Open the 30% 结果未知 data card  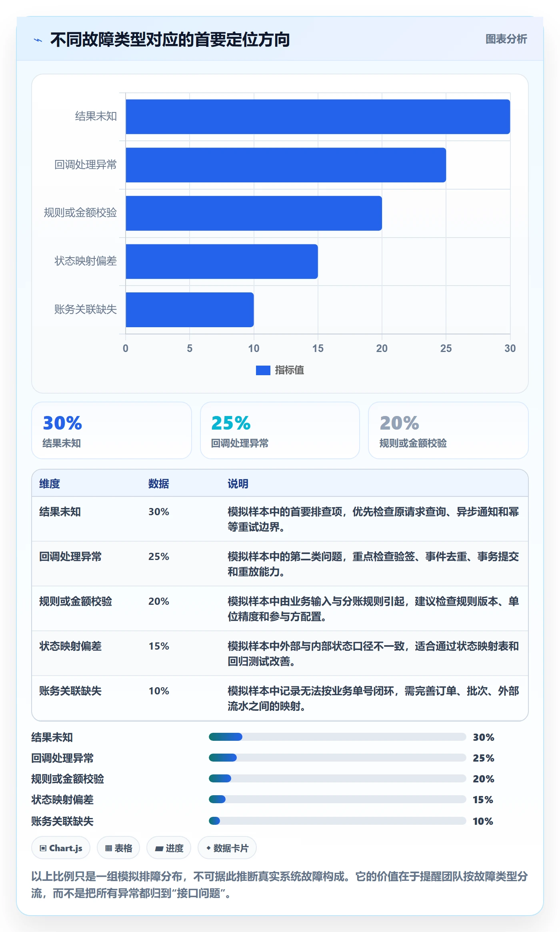[x=112, y=430]
